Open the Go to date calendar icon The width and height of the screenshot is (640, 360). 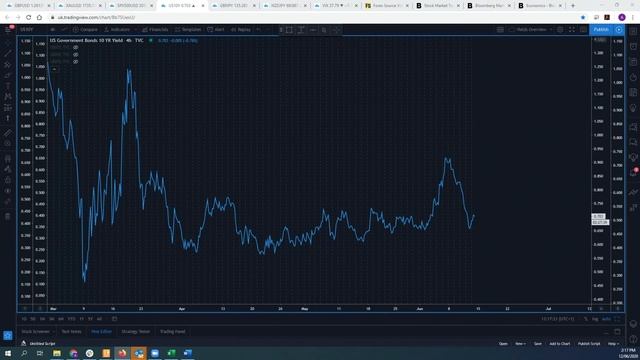point(114,319)
